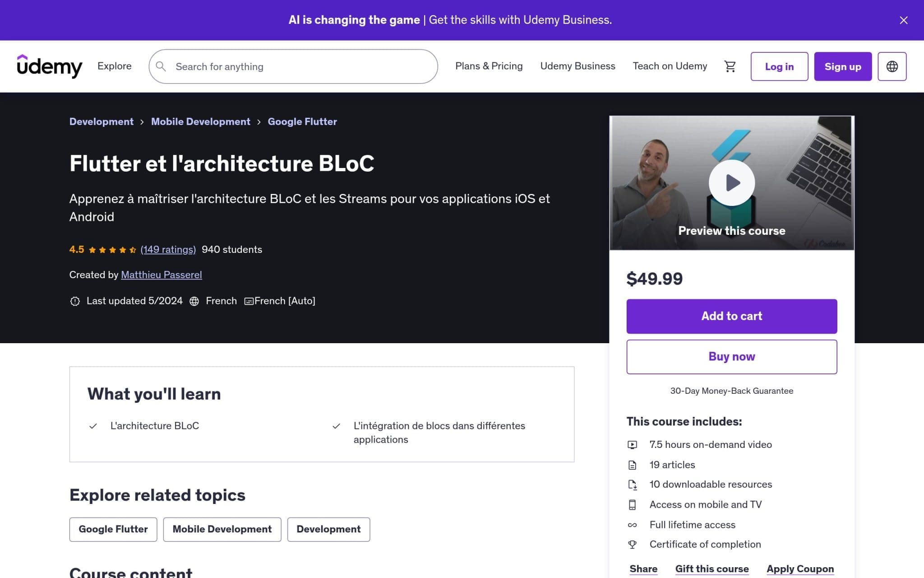Open the Explore menu
The width and height of the screenshot is (924, 578).
(115, 66)
